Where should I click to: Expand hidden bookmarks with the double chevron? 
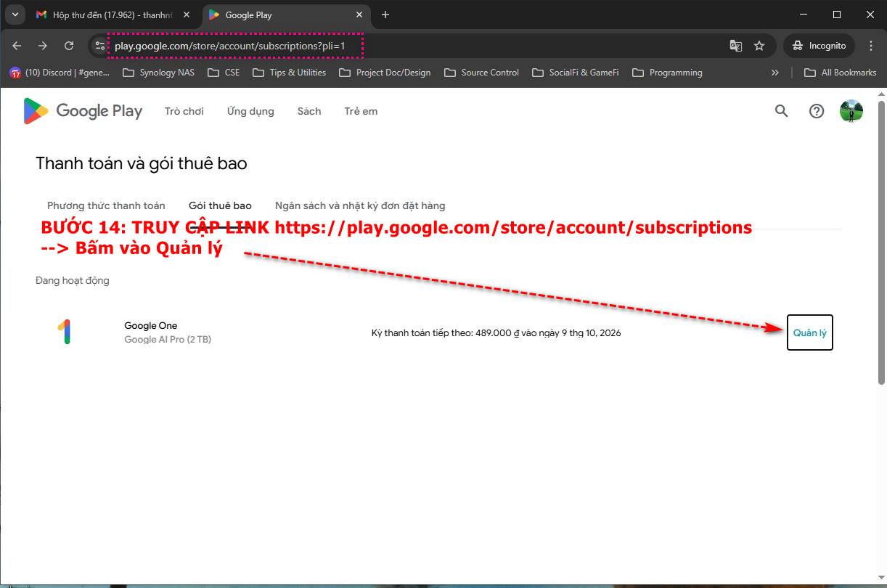pyautogui.click(x=775, y=73)
